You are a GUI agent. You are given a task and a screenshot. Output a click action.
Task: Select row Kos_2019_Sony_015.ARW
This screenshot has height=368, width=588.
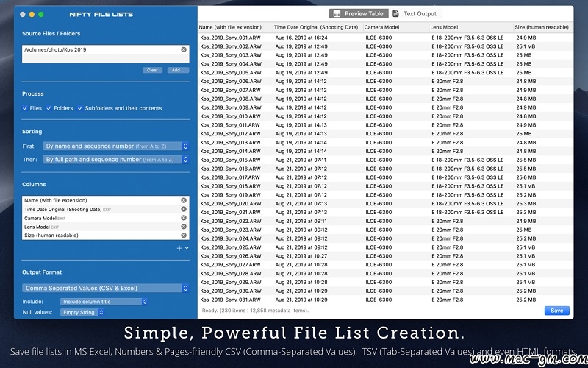coord(385,160)
